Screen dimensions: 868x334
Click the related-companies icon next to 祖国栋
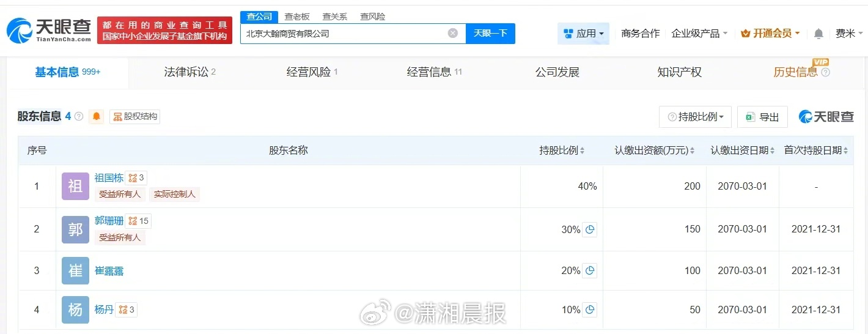coord(136,178)
